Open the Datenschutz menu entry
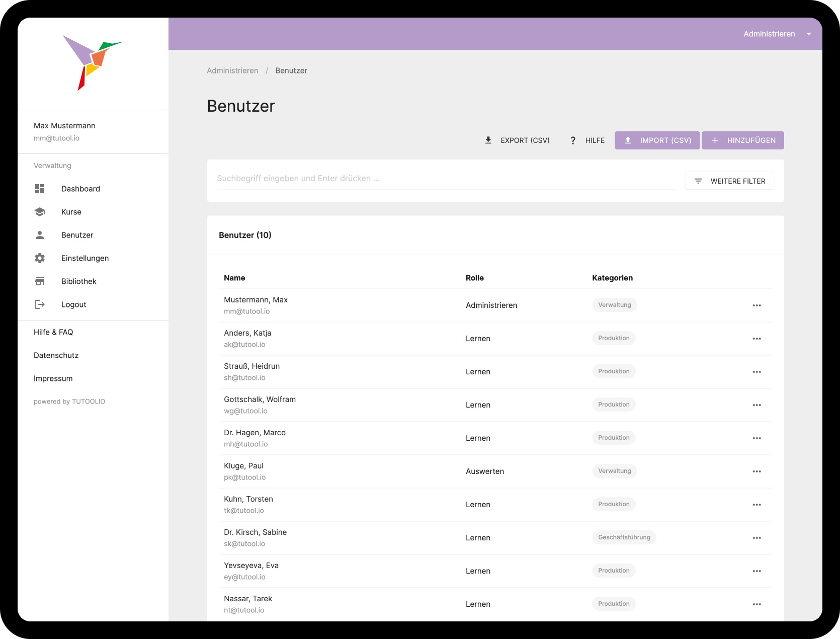 coord(56,355)
